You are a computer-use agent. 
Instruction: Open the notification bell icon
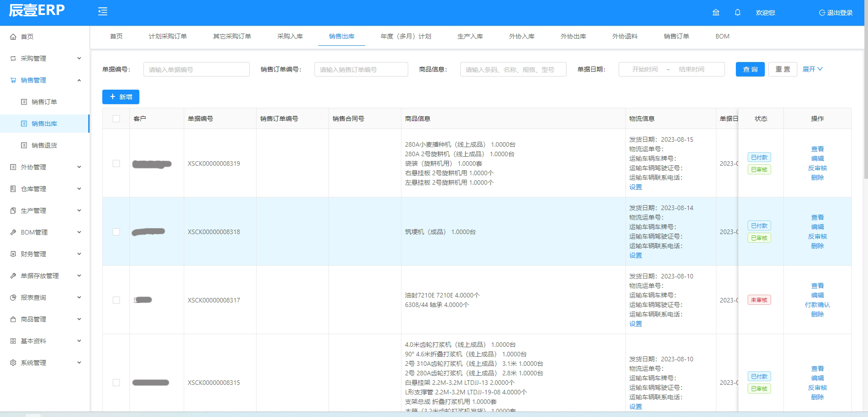point(738,13)
